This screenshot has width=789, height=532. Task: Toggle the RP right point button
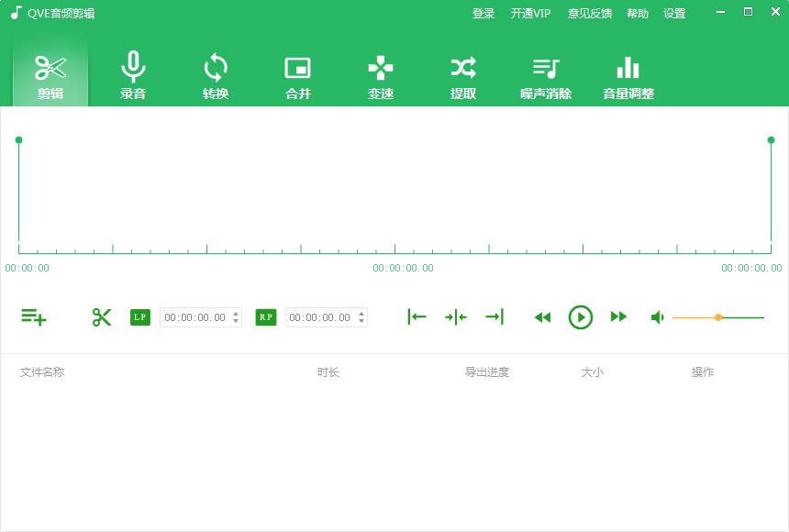point(265,316)
